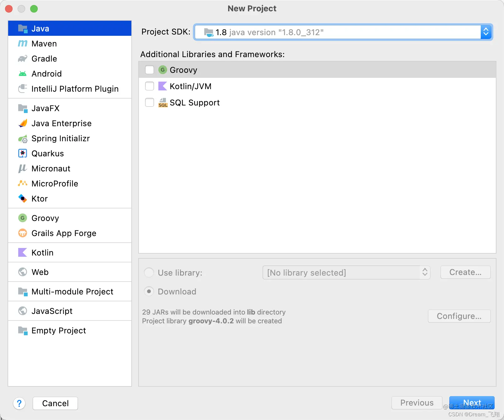
Task: Click the Ktor diamond icon
Action: (x=23, y=199)
